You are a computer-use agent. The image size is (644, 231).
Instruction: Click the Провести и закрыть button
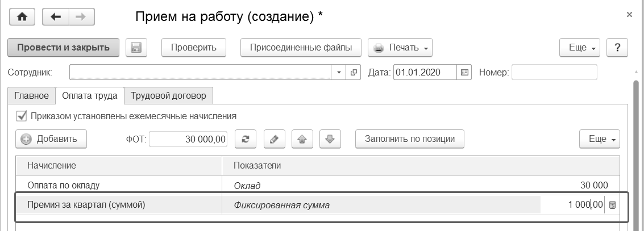tap(63, 47)
